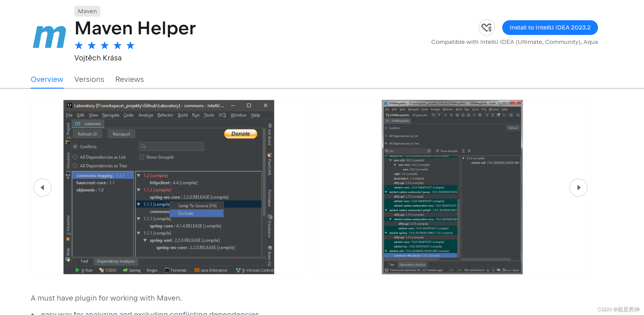
Task: Switch to the Reviews tab
Action: 129,79
